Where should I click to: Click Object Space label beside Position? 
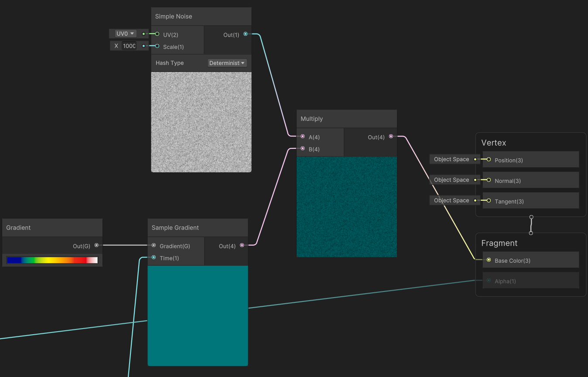[x=451, y=159]
